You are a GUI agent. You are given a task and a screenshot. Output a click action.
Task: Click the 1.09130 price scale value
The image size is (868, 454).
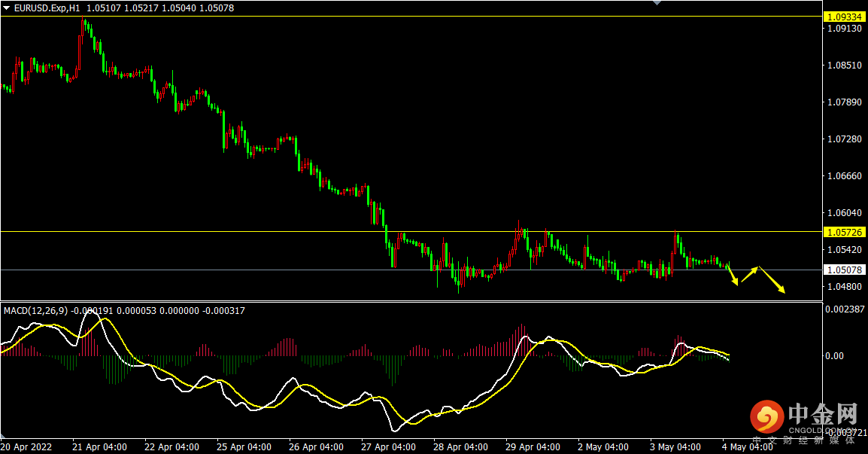[844, 29]
